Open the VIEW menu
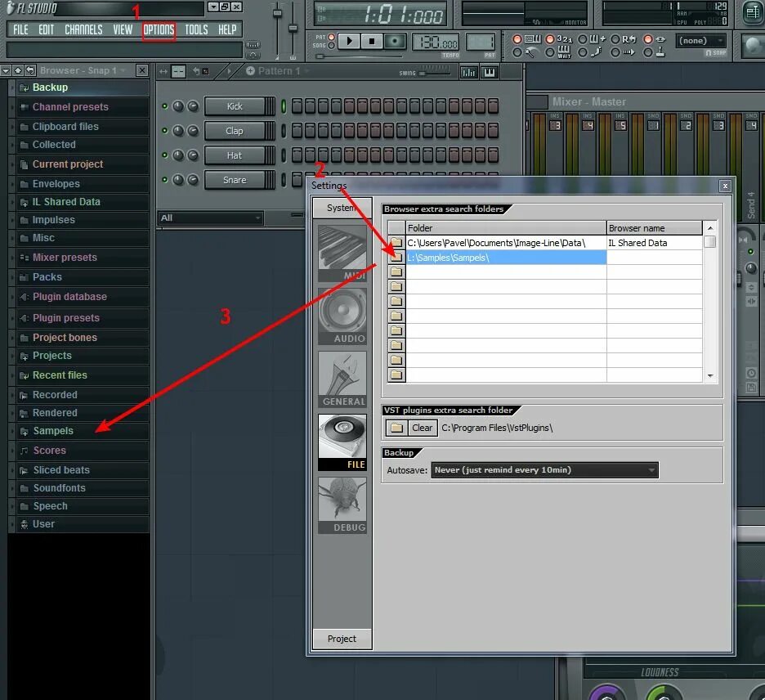The width and height of the screenshot is (765, 700). [x=123, y=29]
